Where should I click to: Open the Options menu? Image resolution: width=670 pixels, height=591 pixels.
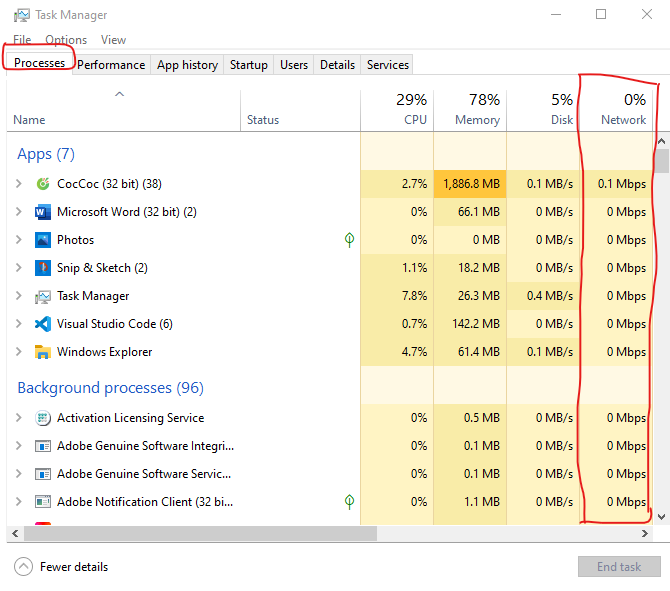66,40
